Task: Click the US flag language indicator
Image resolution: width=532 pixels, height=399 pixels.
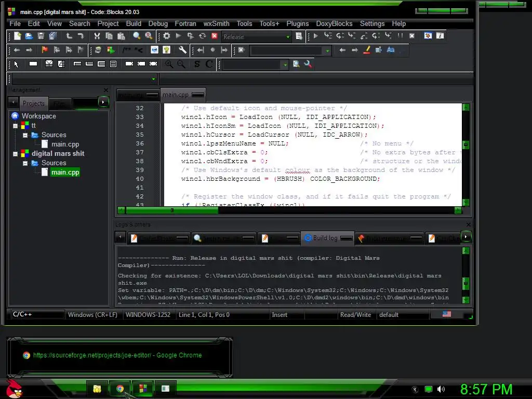Action: pyautogui.click(x=447, y=314)
